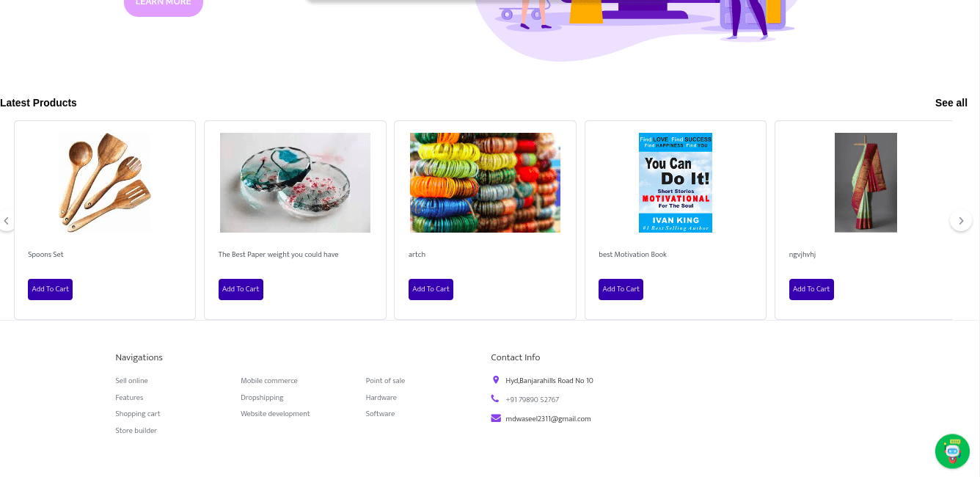Screen dimensions: 980x477
Task: Add the Paper weight product to cart
Action: coord(241,289)
